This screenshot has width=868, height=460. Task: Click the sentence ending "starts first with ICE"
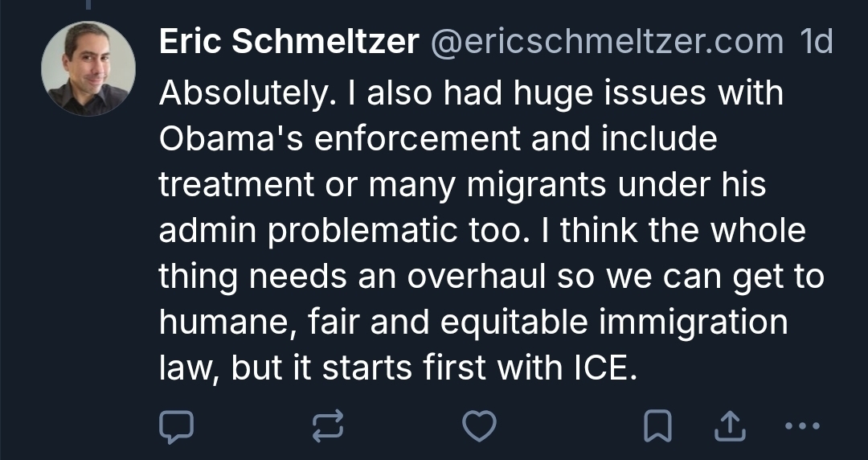[x=398, y=369]
